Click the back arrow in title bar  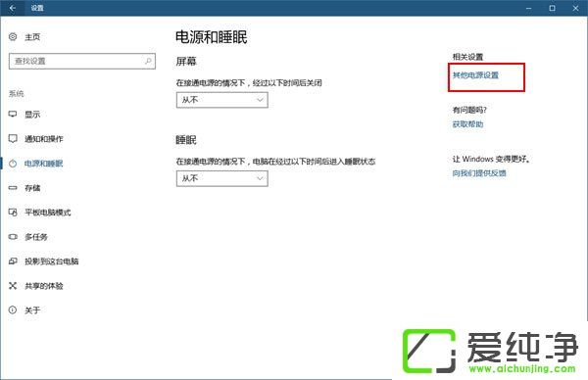pos(13,8)
